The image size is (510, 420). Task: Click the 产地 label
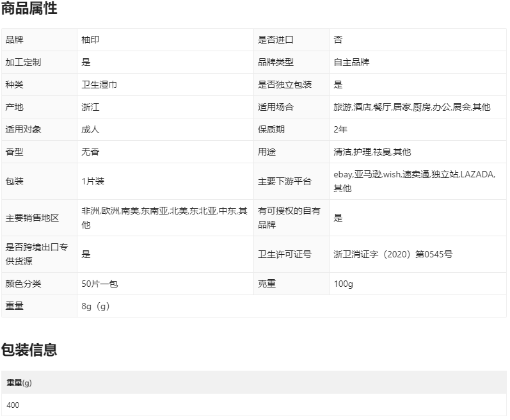[x=14, y=107]
